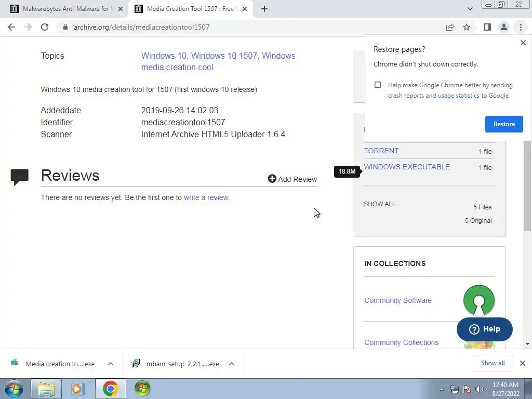Open Community Collections link
The height and width of the screenshot is (399, 532).
pyautogui.click(x=402, y=342)
